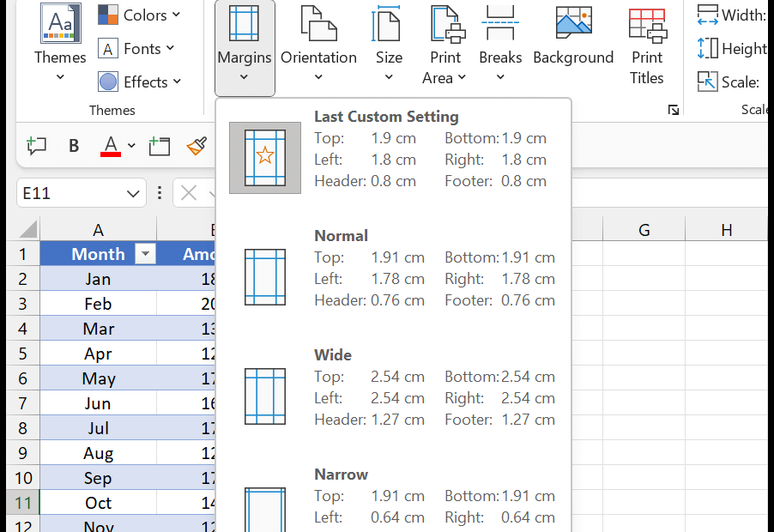Click the Scale icon
Screen dimensions: 774x532
(707, 82)
